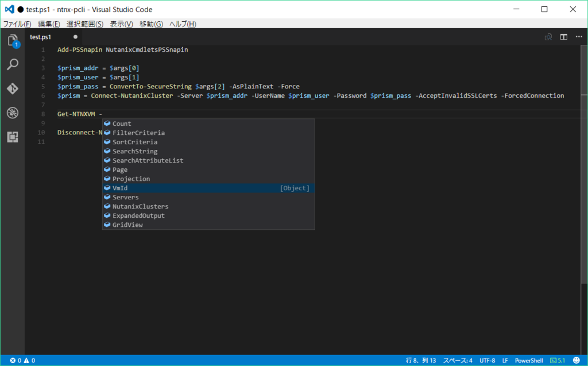Choose Page from the suggestion list
Image resolution: width=588 pixels, height=366 pixels.
tap(208, 169)
